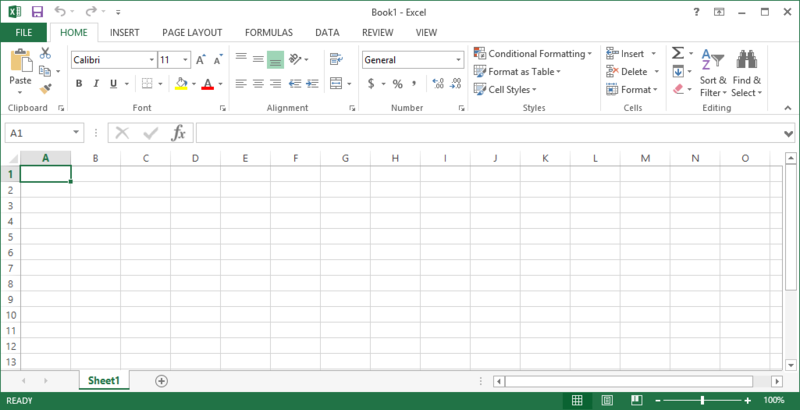Screen dimensions: 800x410
Task: Click the Decrease Indent icon
Action: [295, 84]
